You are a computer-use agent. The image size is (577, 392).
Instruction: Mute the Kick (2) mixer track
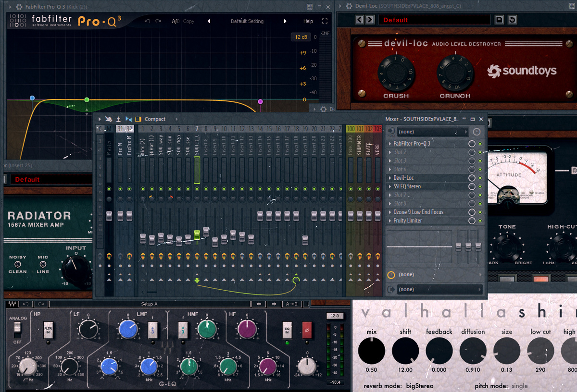click(143, 189)
